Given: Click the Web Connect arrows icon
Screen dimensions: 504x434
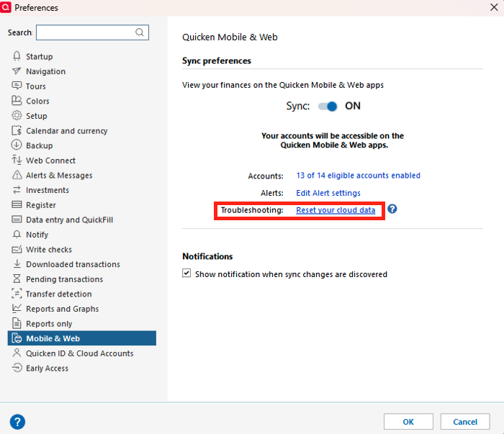Looking at the screenshot, I should click(x=17, y=160).
